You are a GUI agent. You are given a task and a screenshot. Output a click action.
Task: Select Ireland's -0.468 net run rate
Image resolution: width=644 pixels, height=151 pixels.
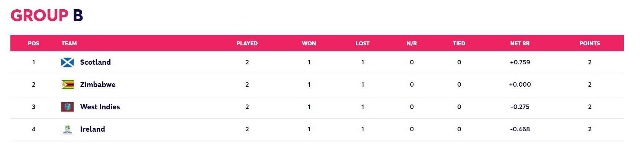[520, 129]
